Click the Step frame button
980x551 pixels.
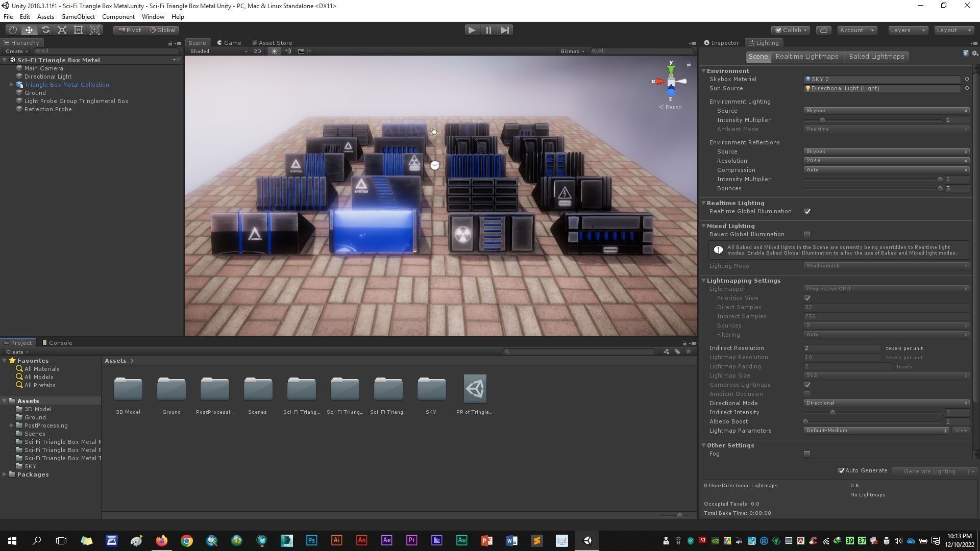coord(505,30)
